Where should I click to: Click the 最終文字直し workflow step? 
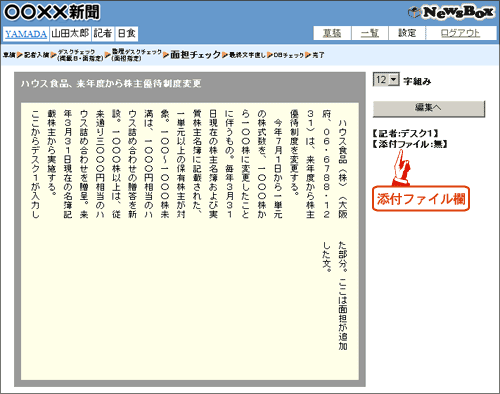(x=247, y=55)
